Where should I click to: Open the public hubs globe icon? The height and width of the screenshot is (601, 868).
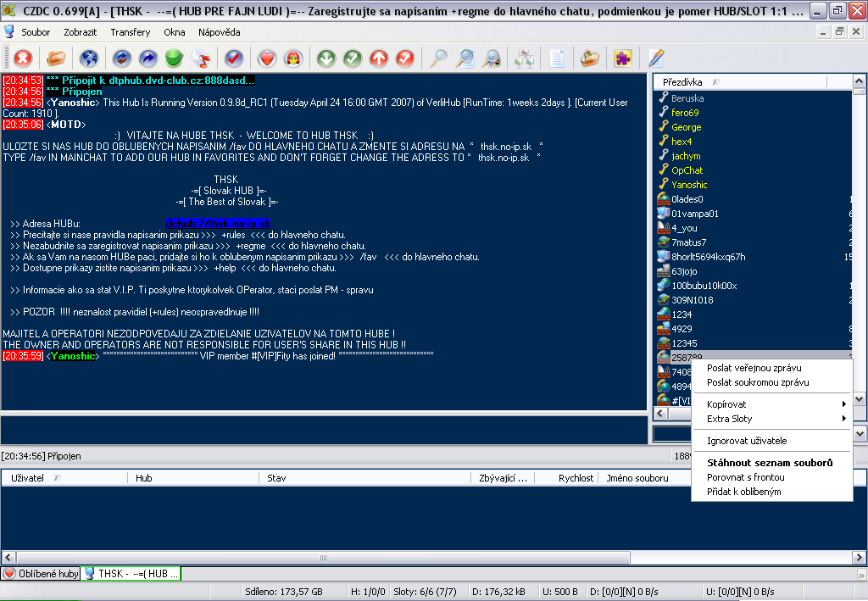[89, 58]
